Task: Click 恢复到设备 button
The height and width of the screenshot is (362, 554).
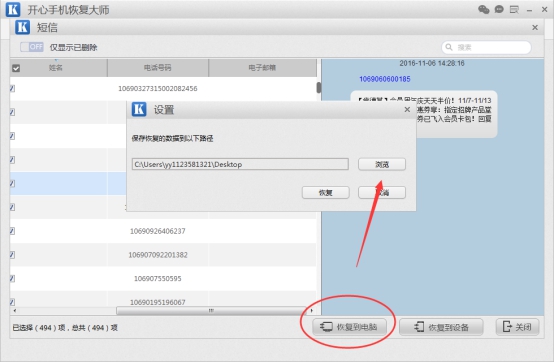Action: point(441,327)
